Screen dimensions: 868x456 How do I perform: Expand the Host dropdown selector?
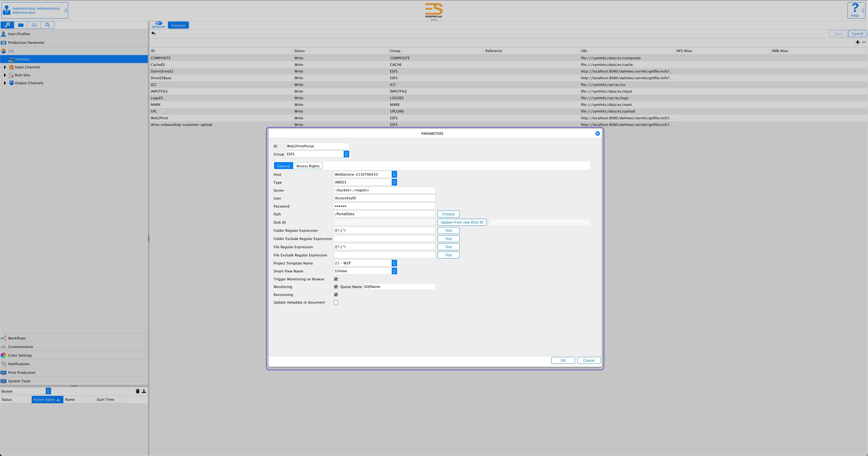pyautogui.click(x=394, y=174)
